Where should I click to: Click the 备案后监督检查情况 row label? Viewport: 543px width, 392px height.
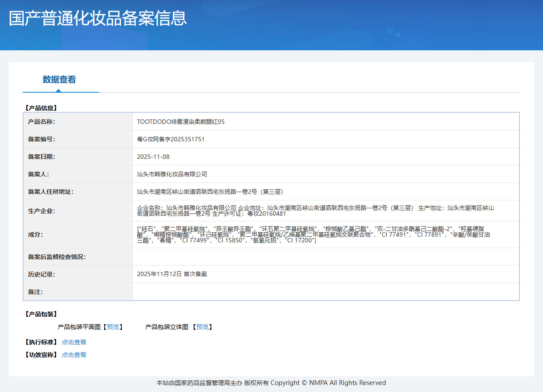click(x=57, y=257)
